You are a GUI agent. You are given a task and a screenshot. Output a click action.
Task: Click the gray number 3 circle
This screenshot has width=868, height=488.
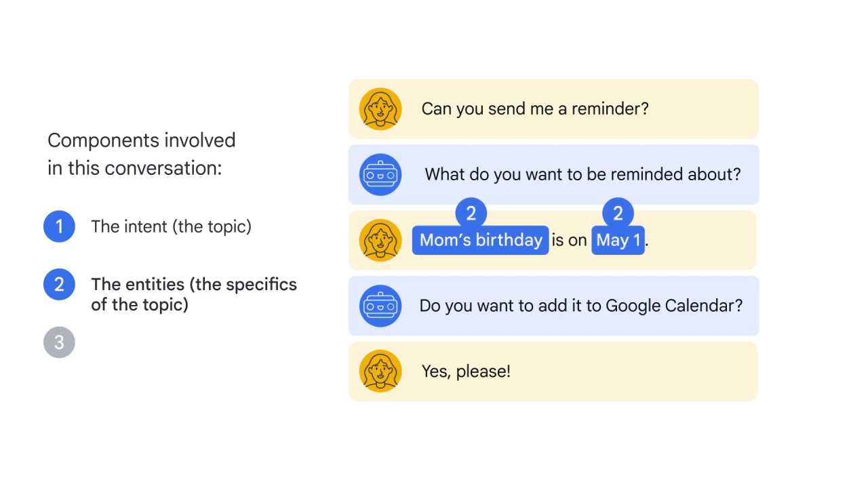pyautogui.click(x=59, y=342)
